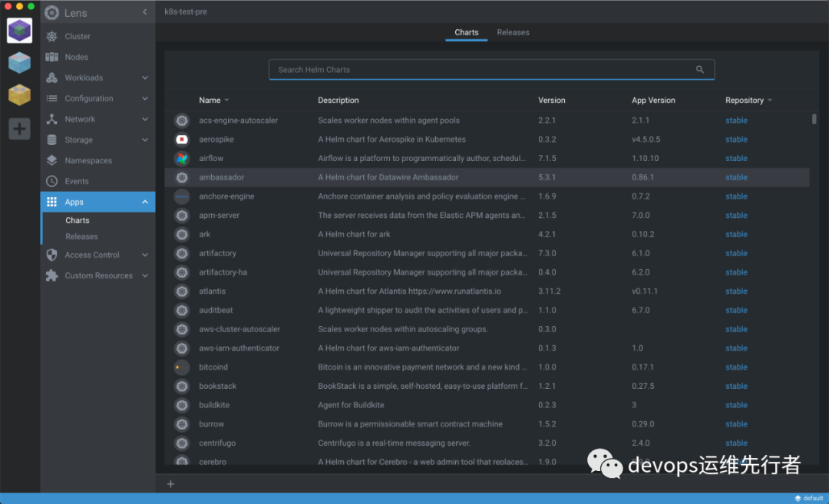Expand the Configuration sidebar section
The image size is (829, 504).
tap(145, 99)
